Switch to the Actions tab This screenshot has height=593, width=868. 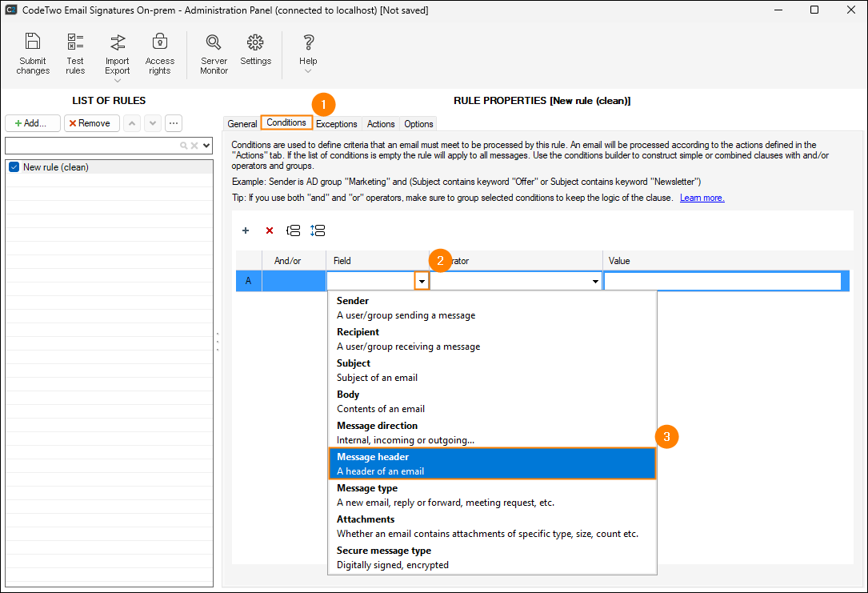pyautogui.click(x=381, y=124)
